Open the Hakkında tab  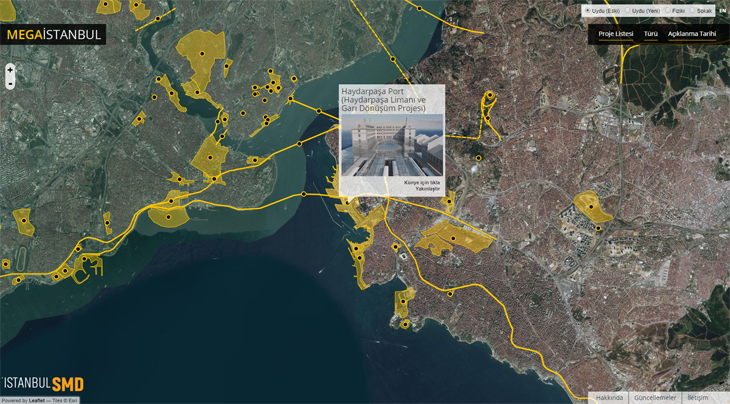tap(609, 398)
